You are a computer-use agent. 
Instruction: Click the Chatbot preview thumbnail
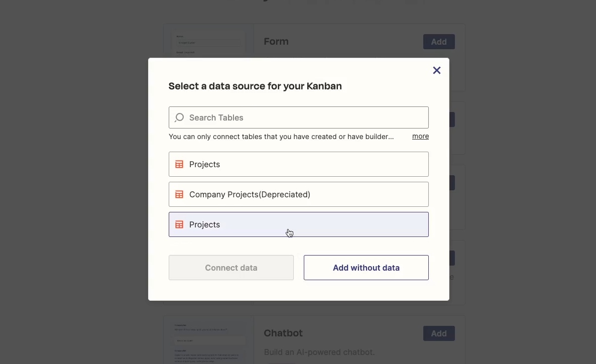click(209, 340)
